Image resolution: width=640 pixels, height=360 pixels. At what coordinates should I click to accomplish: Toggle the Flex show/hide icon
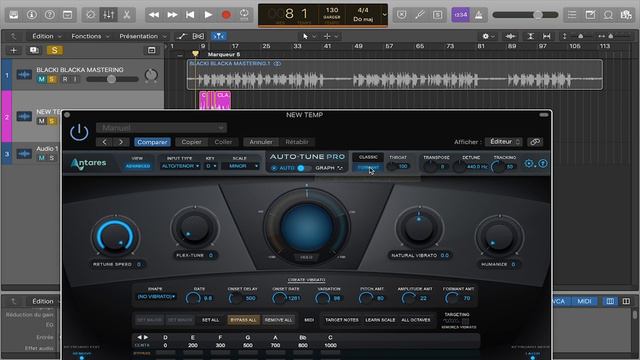[198, 36]
